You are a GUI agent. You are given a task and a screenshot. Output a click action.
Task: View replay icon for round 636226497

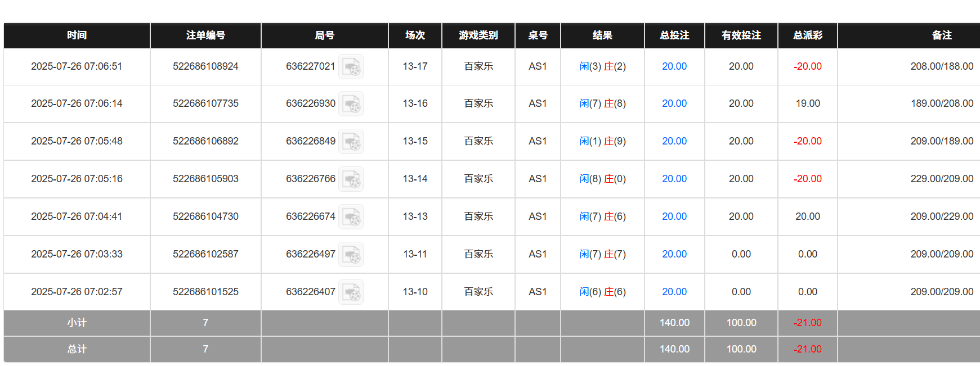point(351,255)
